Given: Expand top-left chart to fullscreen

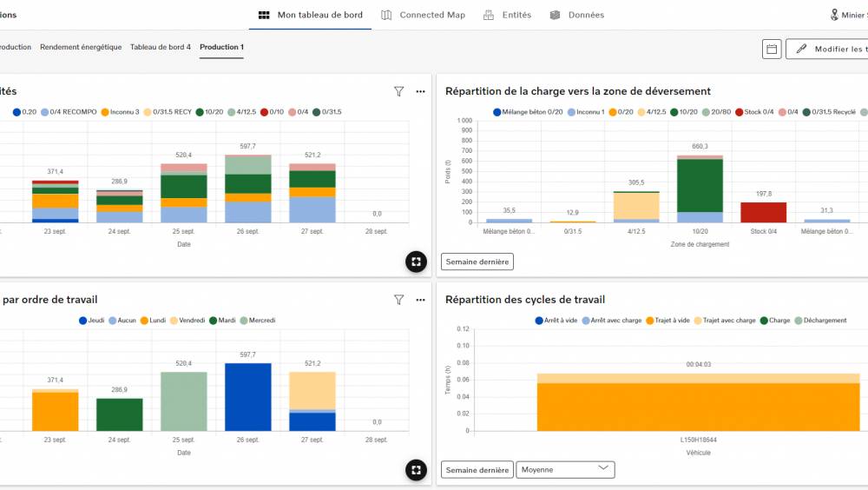Looking at the screenshot, I should click(x=416, y=262).
